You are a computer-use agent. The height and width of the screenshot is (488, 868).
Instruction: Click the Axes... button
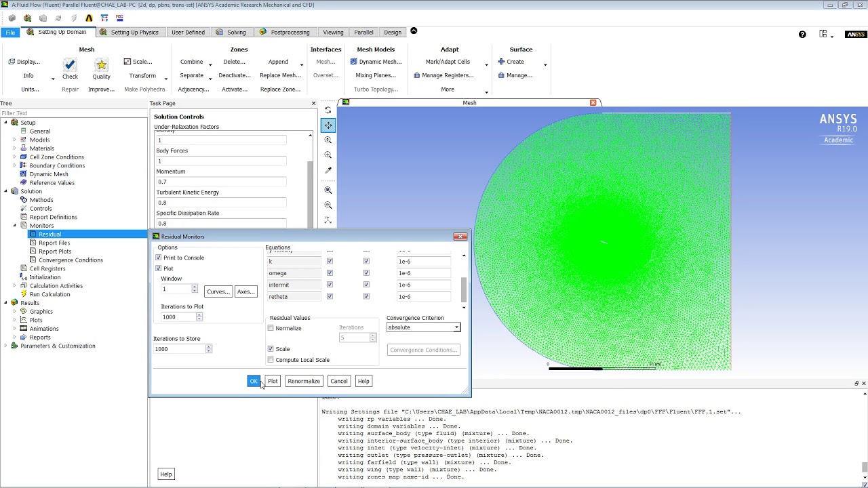[245, 291]
